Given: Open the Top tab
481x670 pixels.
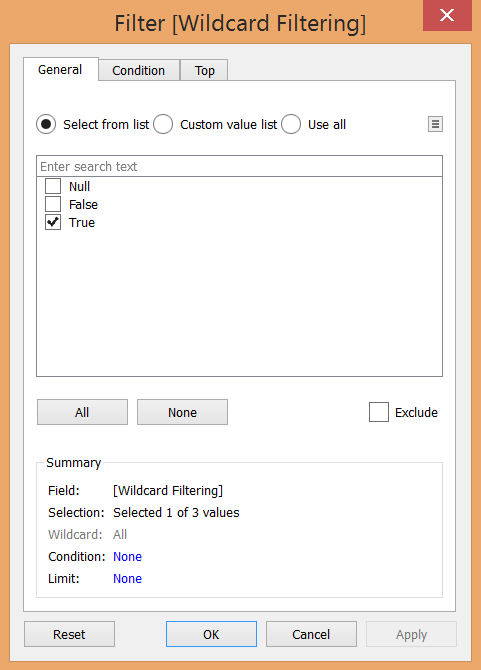Looking at the screenshot, I should point(204,70).
